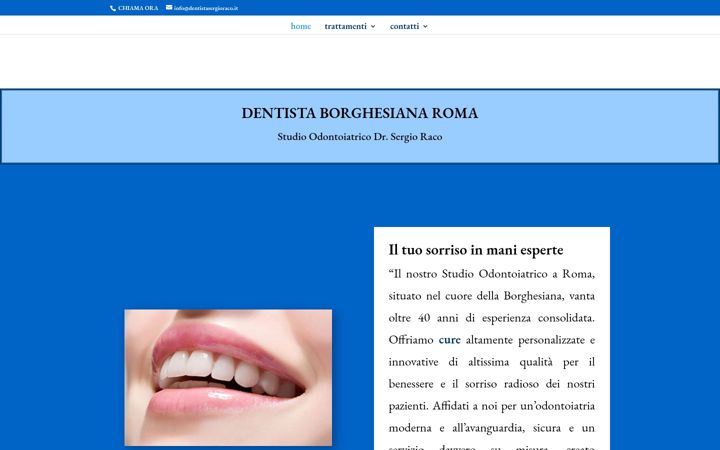The height and width of the screenshot is (450, 720).
Task: Expand the contatti dropdown chevron
Action: [x=425, y=27]
